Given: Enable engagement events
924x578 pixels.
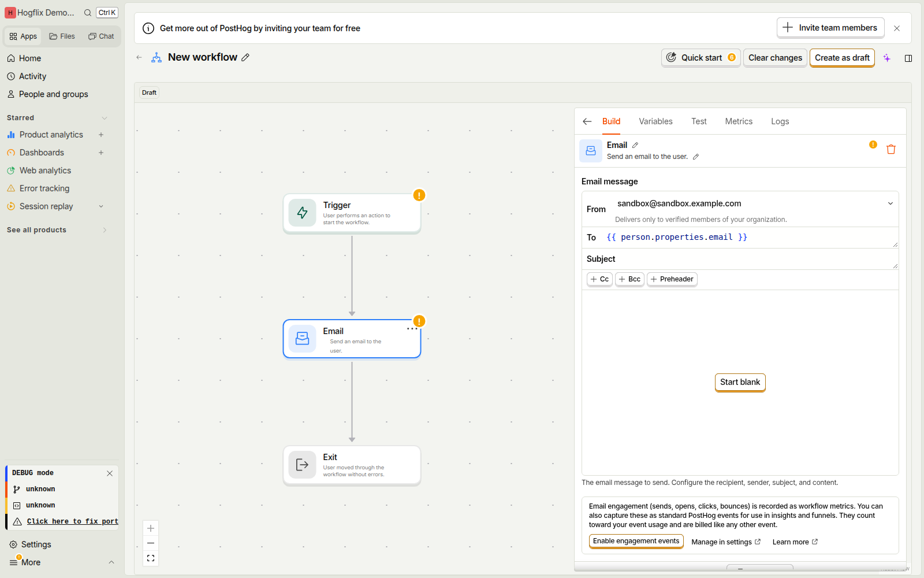Looking at the screenshot, I should click(x=636, y=541).
